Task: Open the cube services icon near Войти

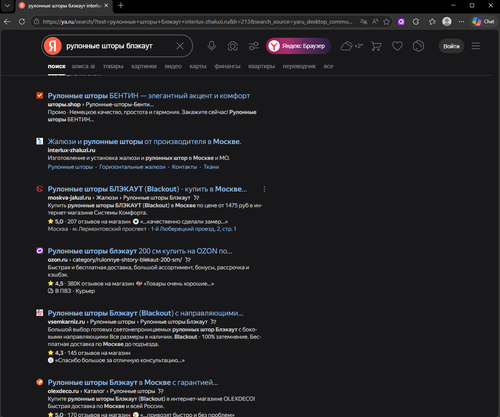Action: tap(418, 46)
